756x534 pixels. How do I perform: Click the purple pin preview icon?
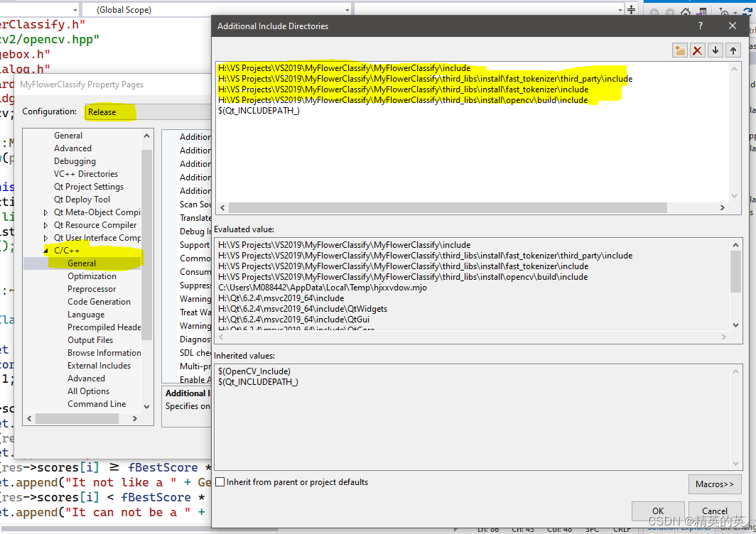pos(701,11)
